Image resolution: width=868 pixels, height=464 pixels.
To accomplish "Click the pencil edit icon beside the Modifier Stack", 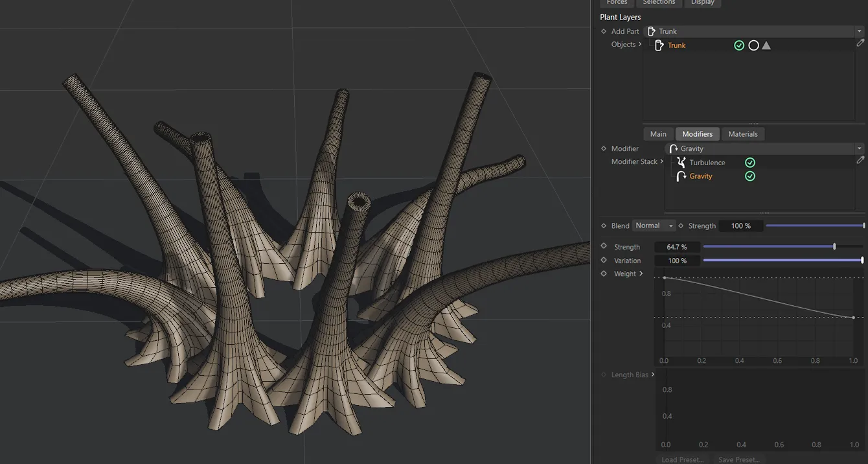I will (x=860, y=159).
